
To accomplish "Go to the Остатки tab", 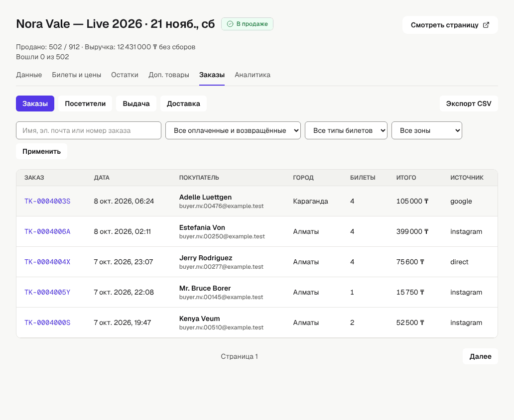I will pyautogui.click(x=125, y=75).
